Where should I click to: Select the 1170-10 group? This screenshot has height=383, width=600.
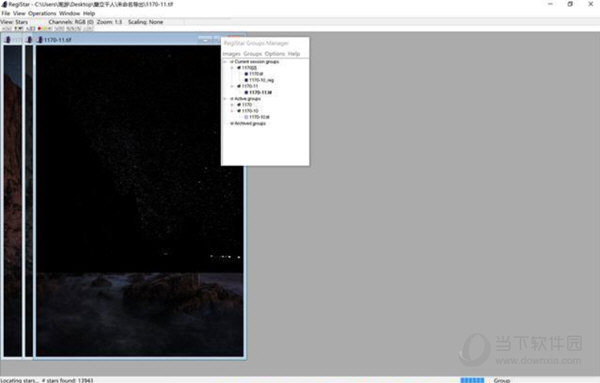[250, 111]
